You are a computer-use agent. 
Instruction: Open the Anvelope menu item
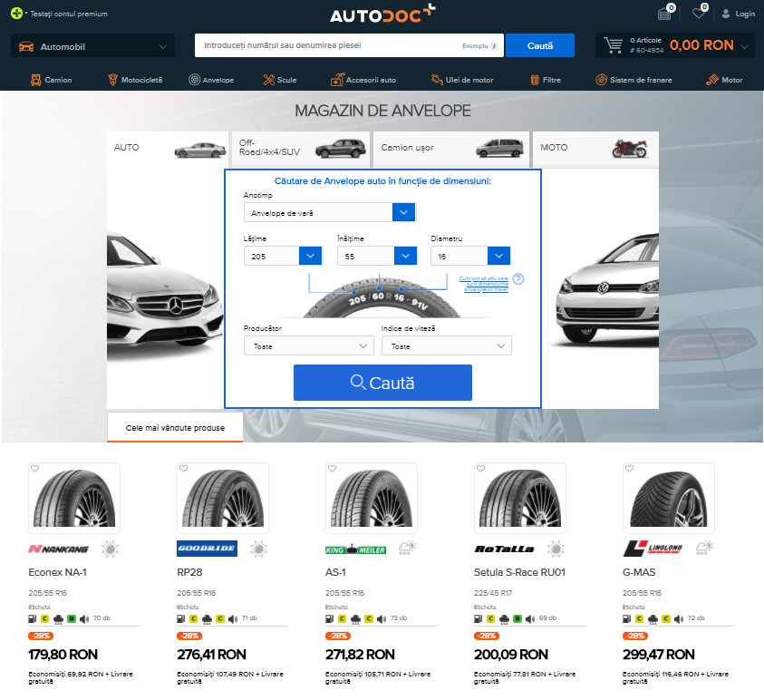pos(211,80)
